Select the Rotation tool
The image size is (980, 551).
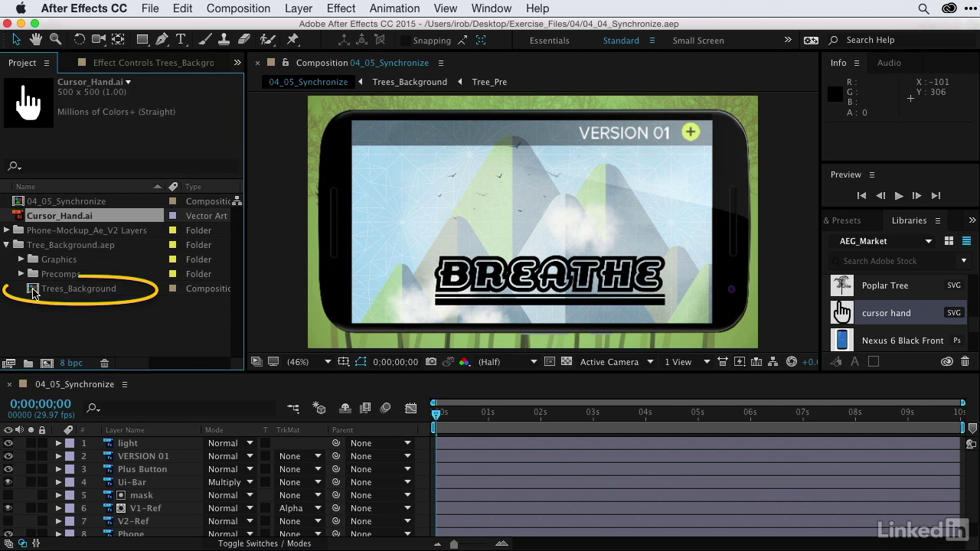tap(79, 40)
